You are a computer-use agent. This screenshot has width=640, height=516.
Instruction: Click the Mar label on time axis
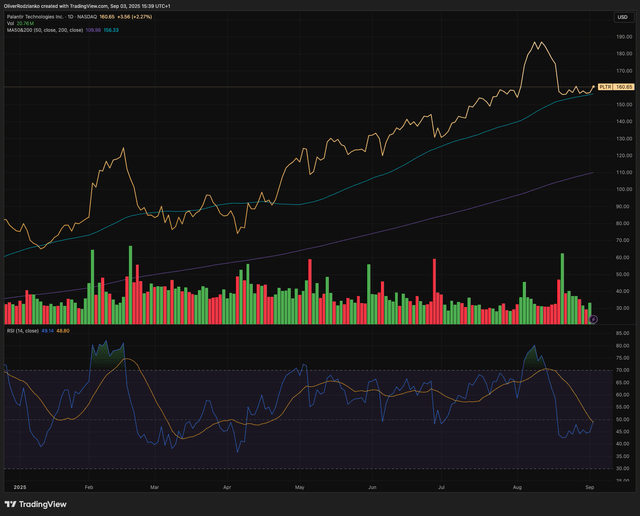click(154, 487)
